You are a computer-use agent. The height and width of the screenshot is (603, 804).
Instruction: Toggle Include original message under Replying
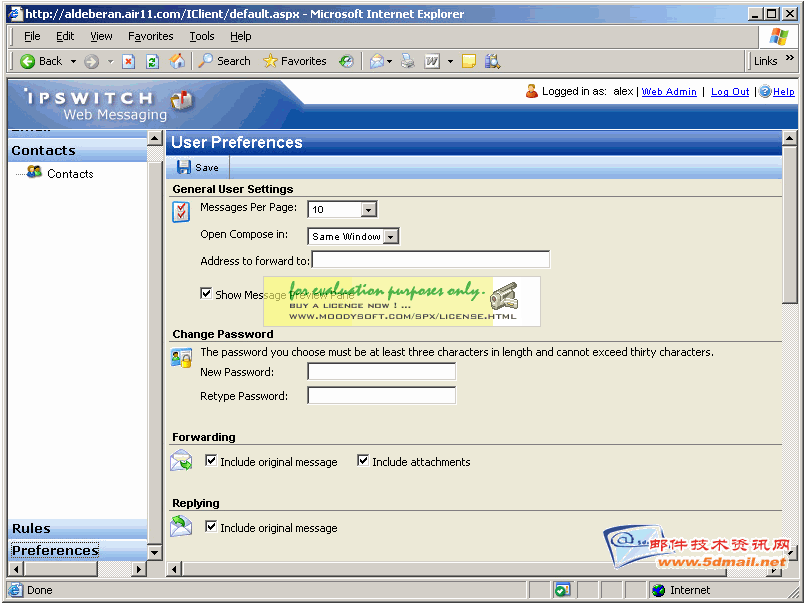[x=211, y=527]
